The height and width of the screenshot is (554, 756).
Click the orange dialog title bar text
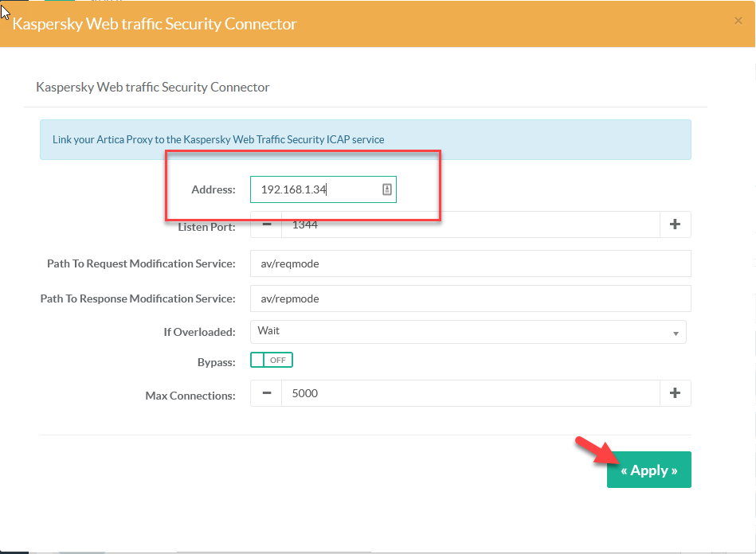[155, 24]
